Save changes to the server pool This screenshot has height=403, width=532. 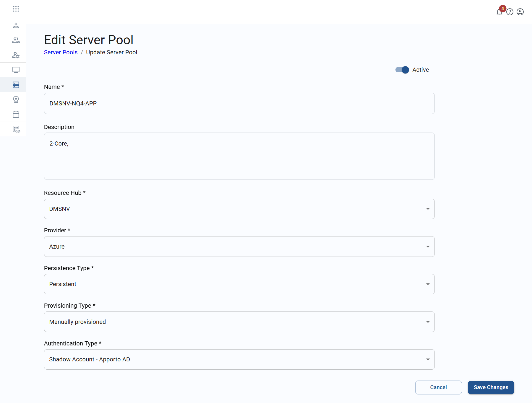click(x=491, y=387)
